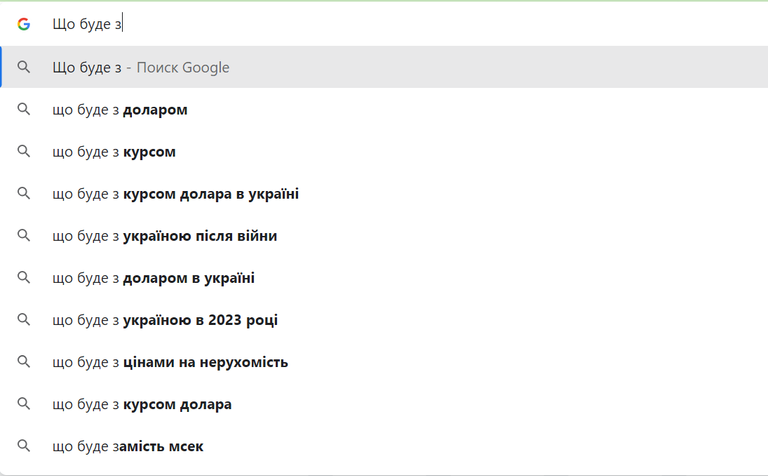Click magnifier icon beside 'україною після війни'

(x=24, y=236)
